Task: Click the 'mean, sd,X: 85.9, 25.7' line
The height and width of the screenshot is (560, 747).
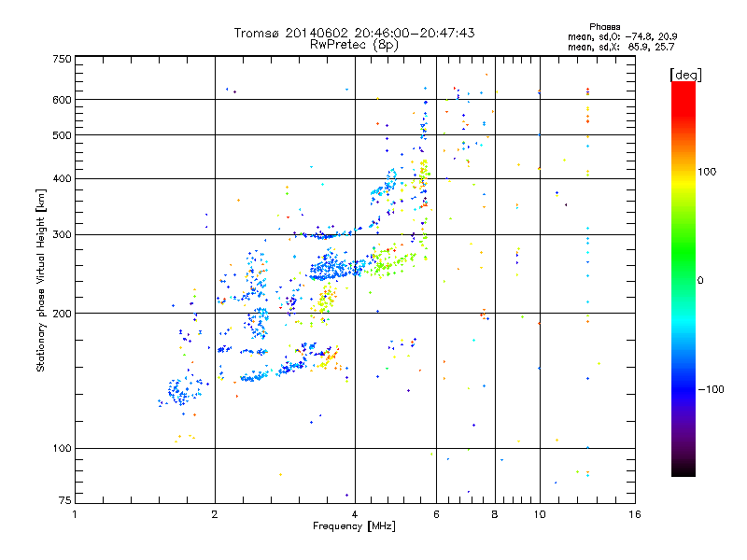Action: pos(621,47)
